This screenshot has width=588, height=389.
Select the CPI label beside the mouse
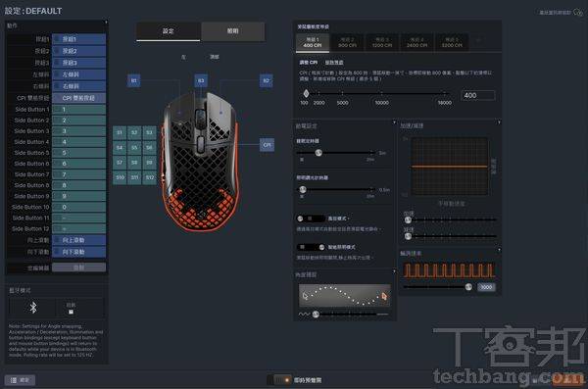coord(267,145)
